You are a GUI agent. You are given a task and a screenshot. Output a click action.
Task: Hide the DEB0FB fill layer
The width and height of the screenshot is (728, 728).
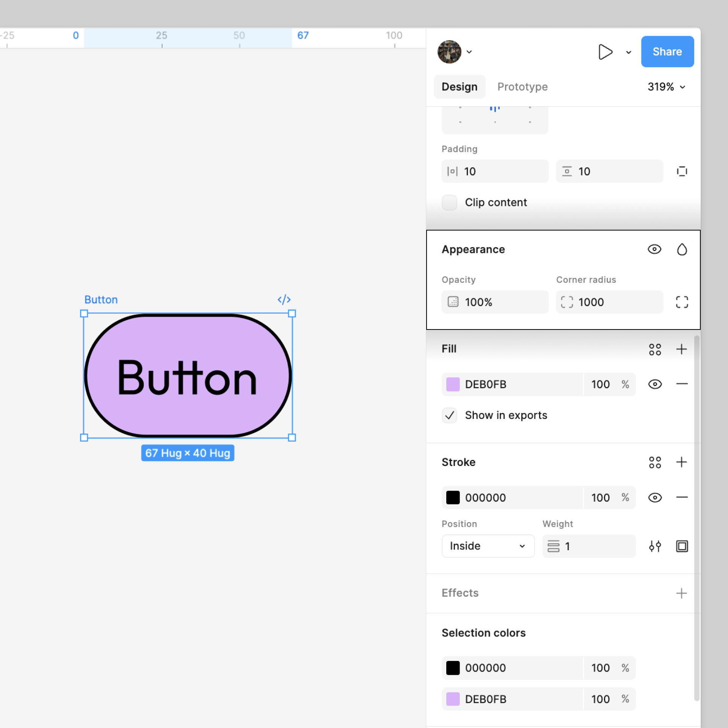654,384
